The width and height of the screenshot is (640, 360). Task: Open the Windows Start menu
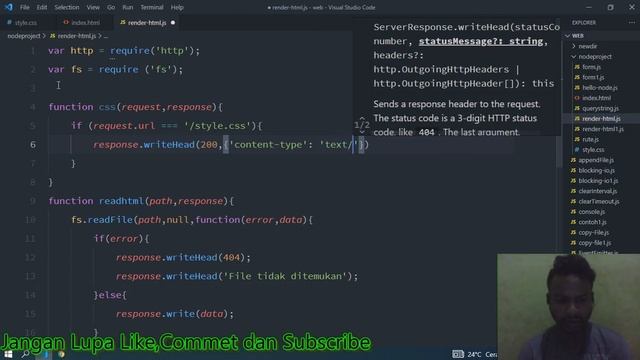click(x=8, y=354)
